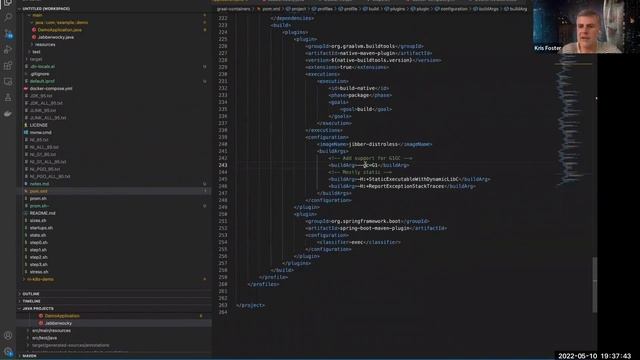Expand src/test/java in Java Projects

(x=44, y=338)
